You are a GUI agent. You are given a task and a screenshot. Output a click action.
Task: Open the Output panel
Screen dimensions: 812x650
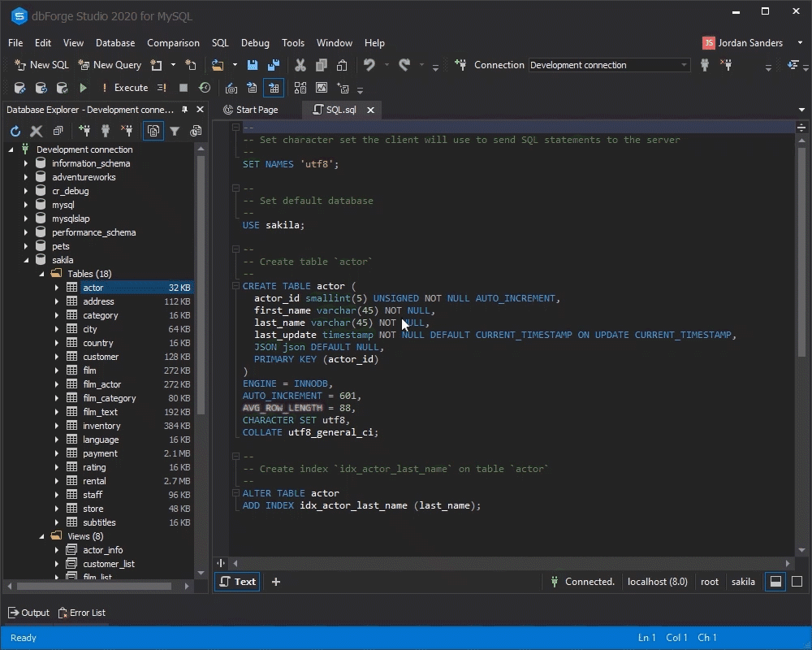tap(29, 613)
